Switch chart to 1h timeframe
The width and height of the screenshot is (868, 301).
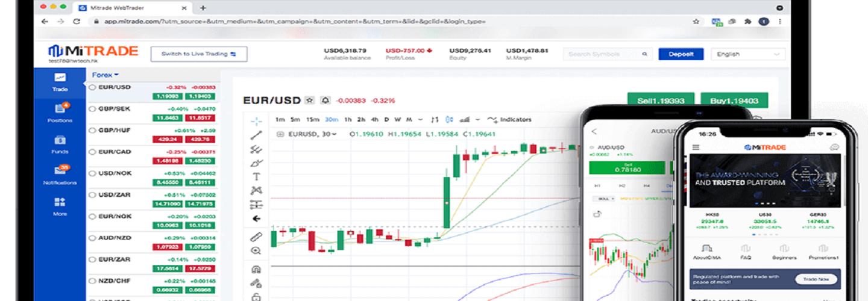(348, 119)
